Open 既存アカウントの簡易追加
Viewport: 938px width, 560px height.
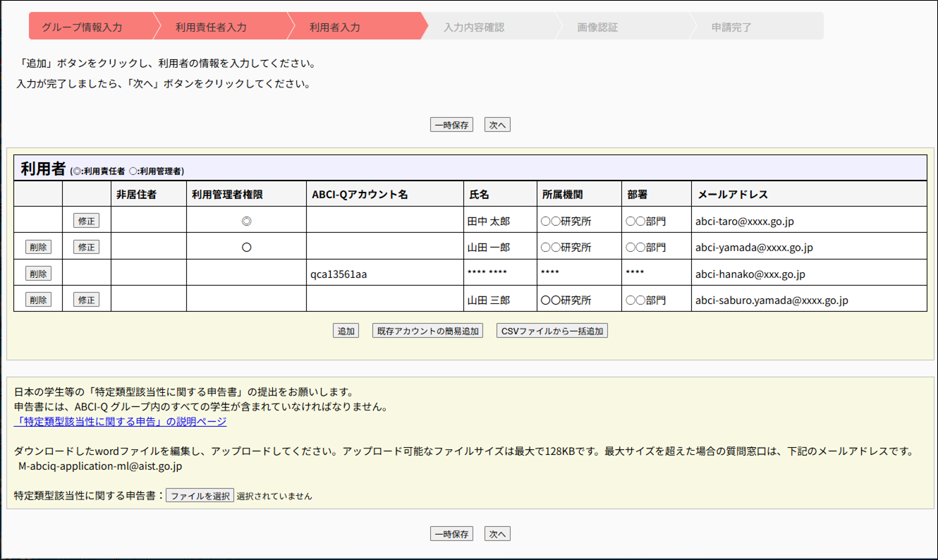427,331
